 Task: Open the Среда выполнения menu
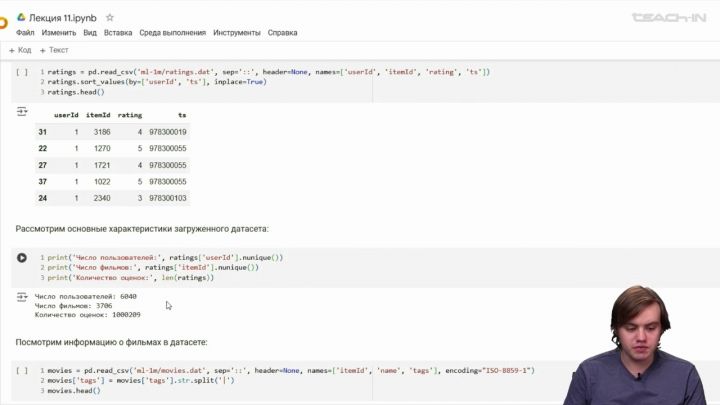(x=174, y=32)
